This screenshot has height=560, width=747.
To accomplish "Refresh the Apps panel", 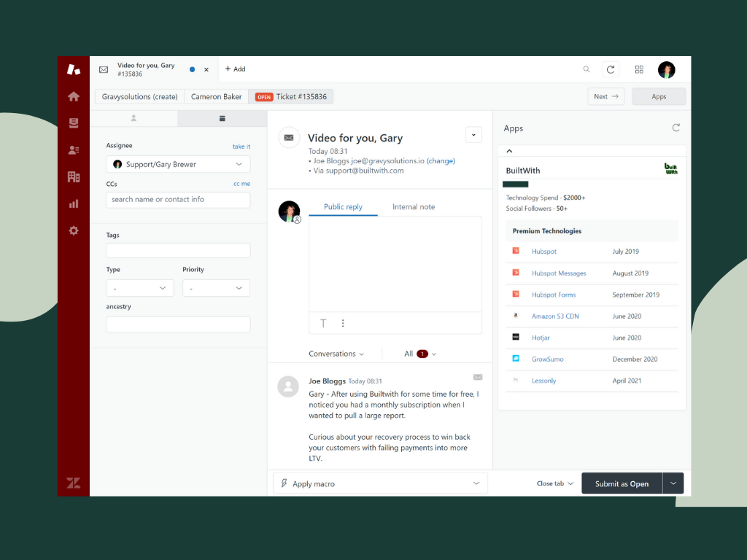I will pos(676,128).
